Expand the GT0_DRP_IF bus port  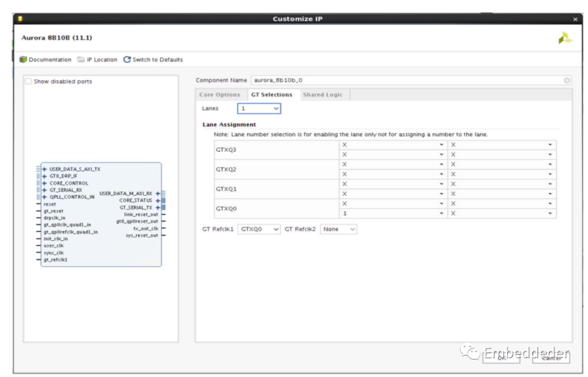coord(45,176)
